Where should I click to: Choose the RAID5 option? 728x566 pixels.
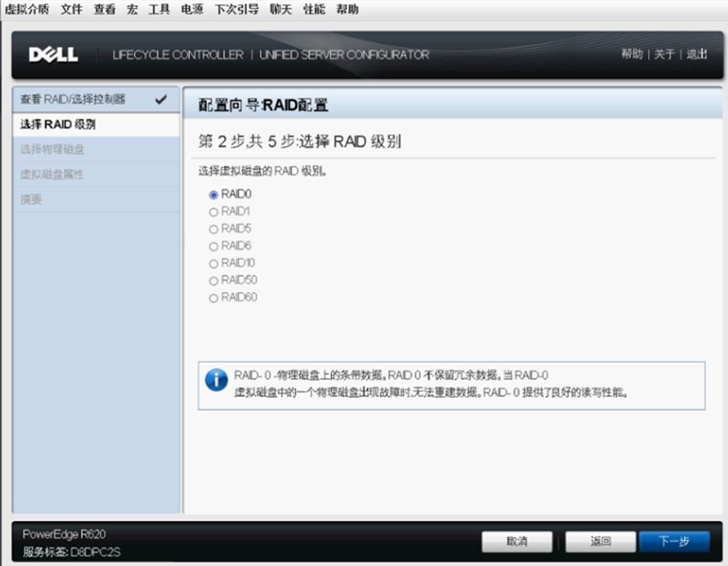click(x=213, y=229)
